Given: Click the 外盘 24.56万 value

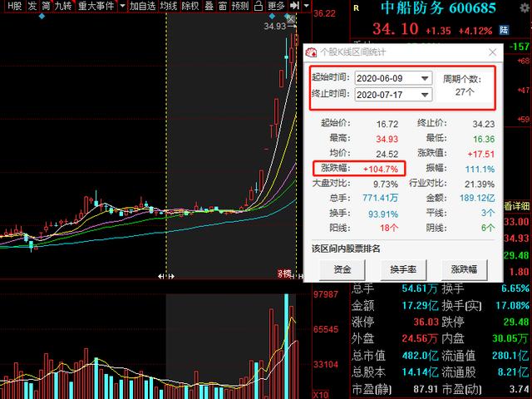Looking at the screenshot, I should (420, 338).
